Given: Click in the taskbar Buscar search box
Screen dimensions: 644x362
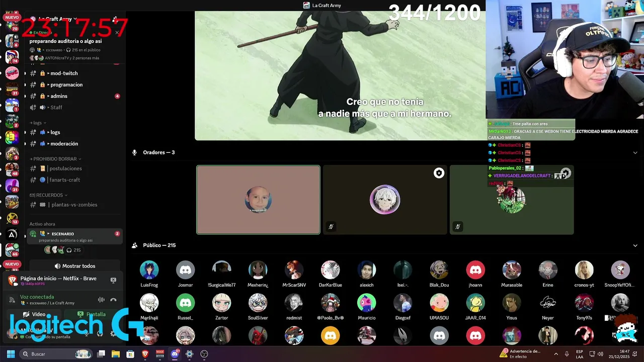Looking at the screenshot, I should [x=57, y=354].
